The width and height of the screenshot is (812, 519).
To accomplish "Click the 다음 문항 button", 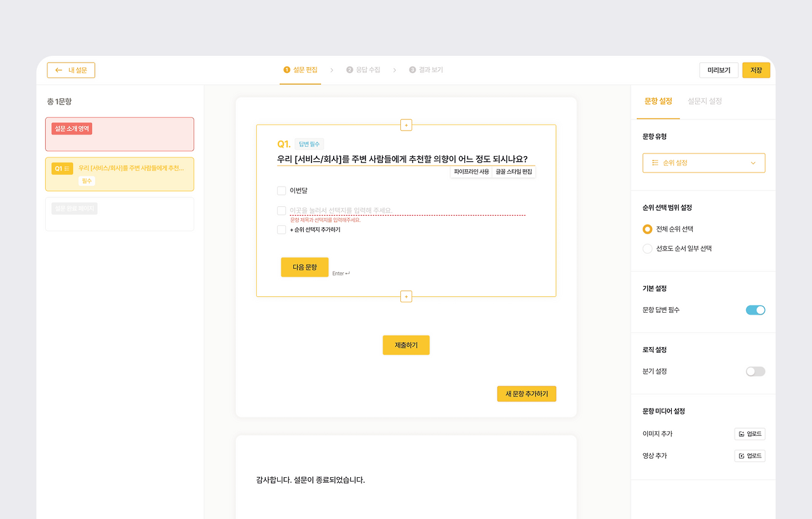I will pos(304,267).
